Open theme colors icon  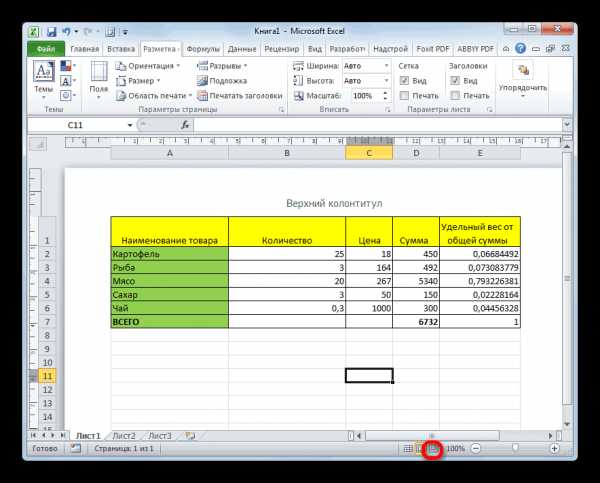(x=68, y=66)
